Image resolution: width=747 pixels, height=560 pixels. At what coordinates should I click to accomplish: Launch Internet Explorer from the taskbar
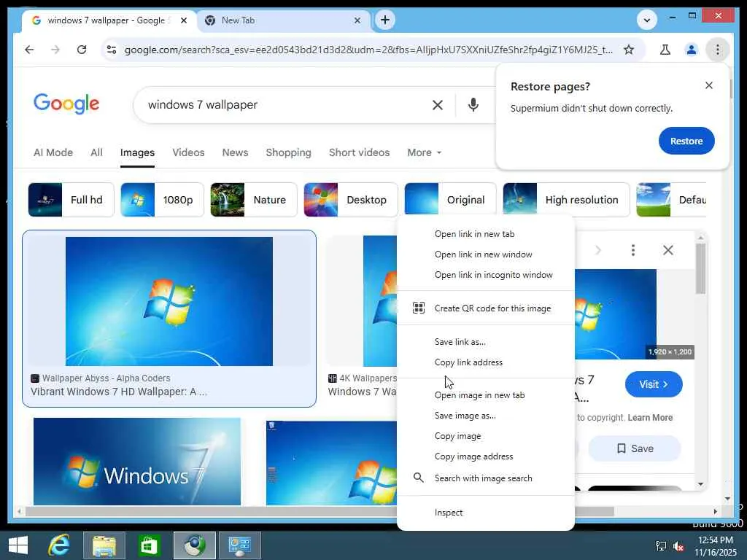tap(58, 545)
